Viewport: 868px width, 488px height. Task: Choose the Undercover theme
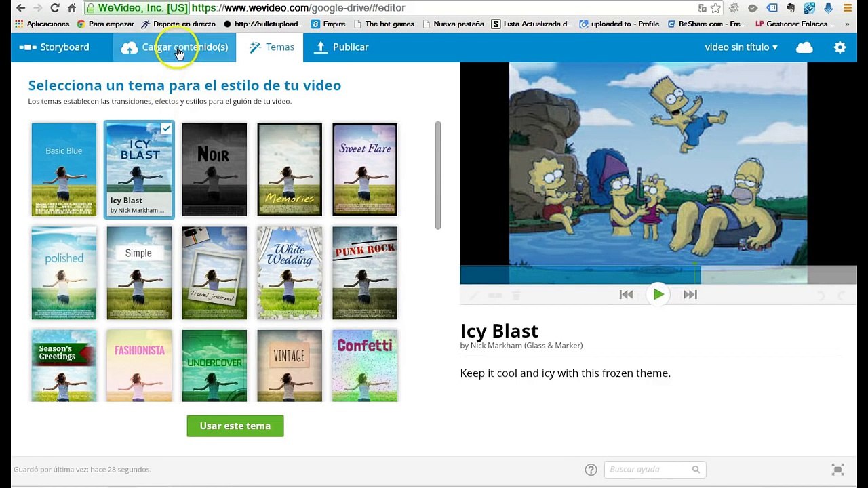pyautogui.click(x=214, y=366)
